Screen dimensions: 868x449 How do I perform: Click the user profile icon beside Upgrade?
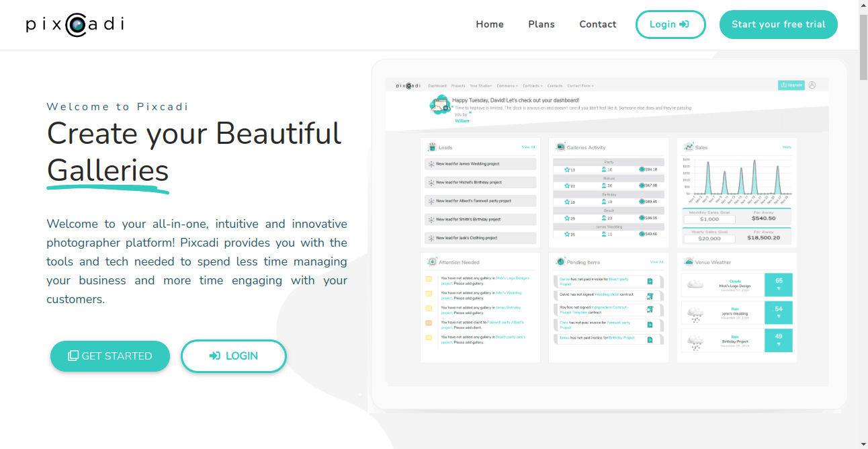click(x=812, y=85)
